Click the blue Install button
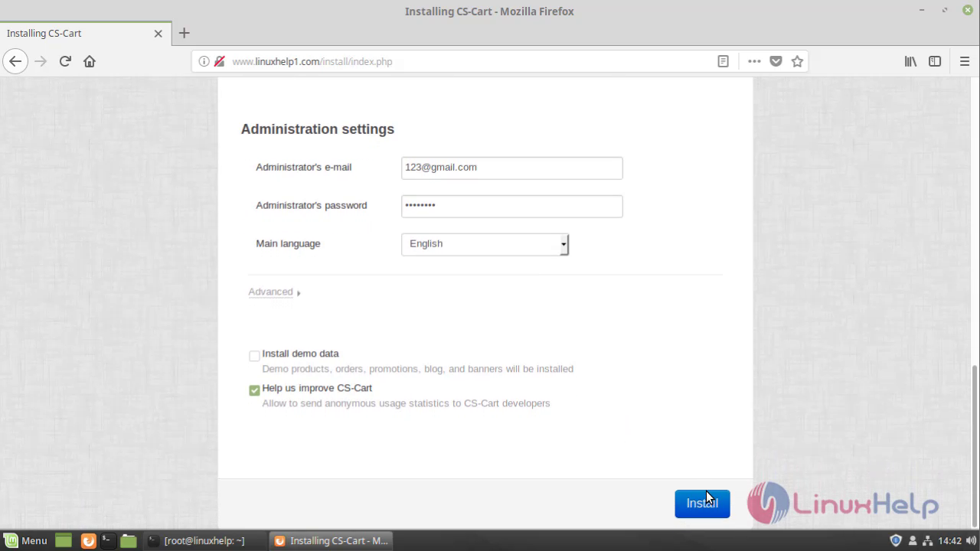The image size is (980, 551). (x=702, y=504)
